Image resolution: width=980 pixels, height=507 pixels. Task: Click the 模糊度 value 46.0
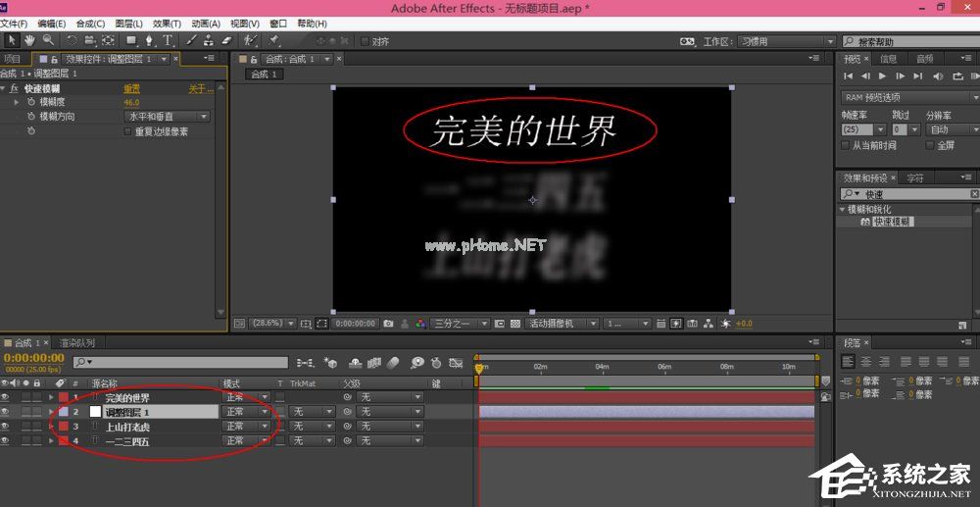[x=131, y=103]
